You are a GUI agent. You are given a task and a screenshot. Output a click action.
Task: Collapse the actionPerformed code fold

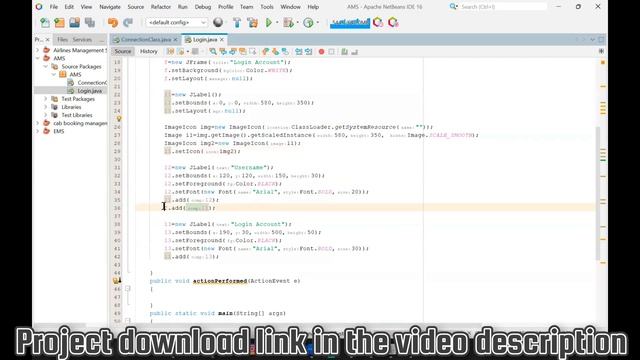click(128, 289)
